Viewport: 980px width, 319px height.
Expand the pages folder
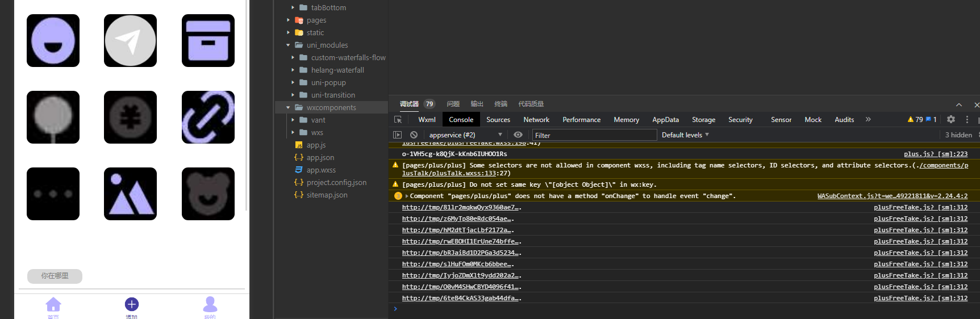pyautogui.click(x=288, y=20)
